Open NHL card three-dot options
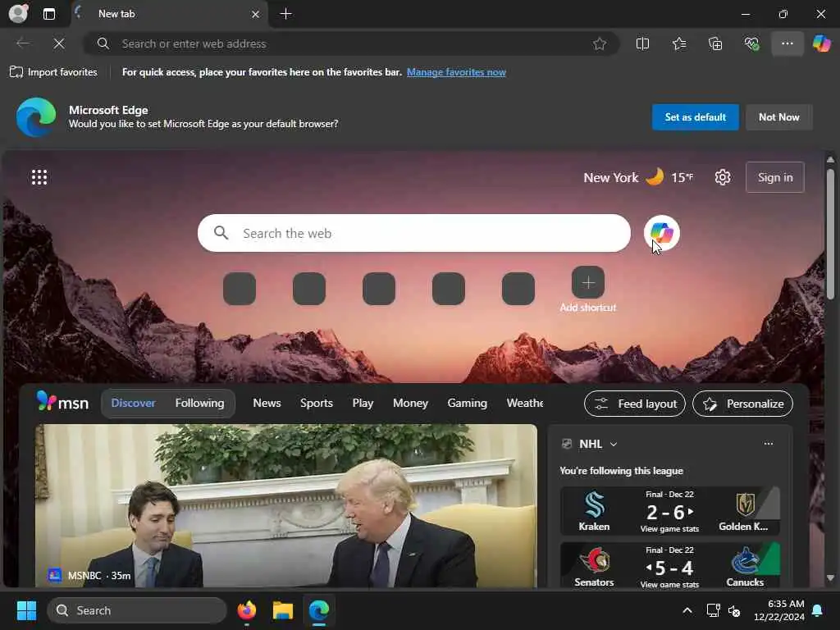Image resolution: width=840 pixels, height=630 pixels. [768, 444]
